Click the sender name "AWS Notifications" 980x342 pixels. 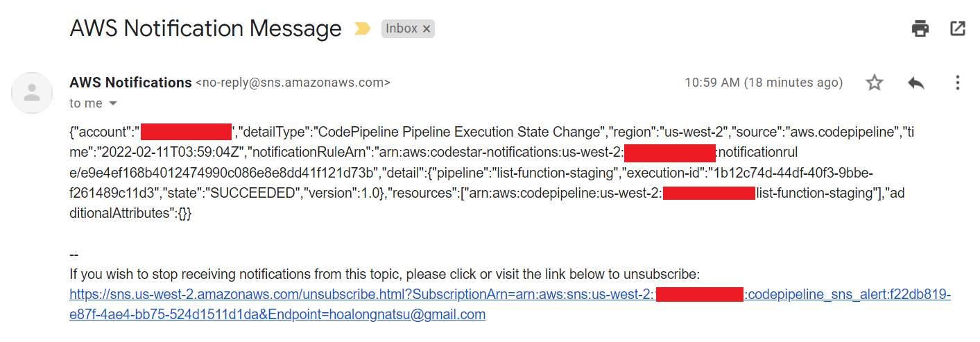pyautogui.click(x=130, y=83)
